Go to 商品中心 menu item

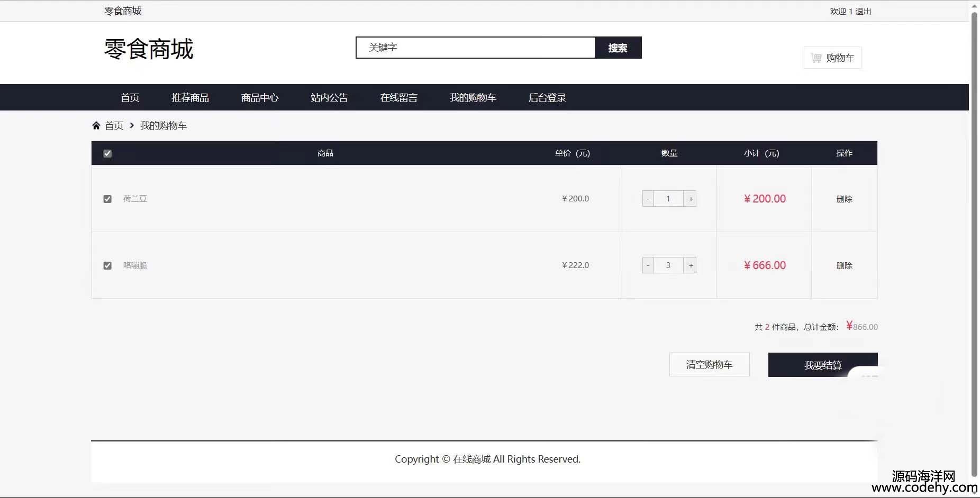click(x=259, y=98)
